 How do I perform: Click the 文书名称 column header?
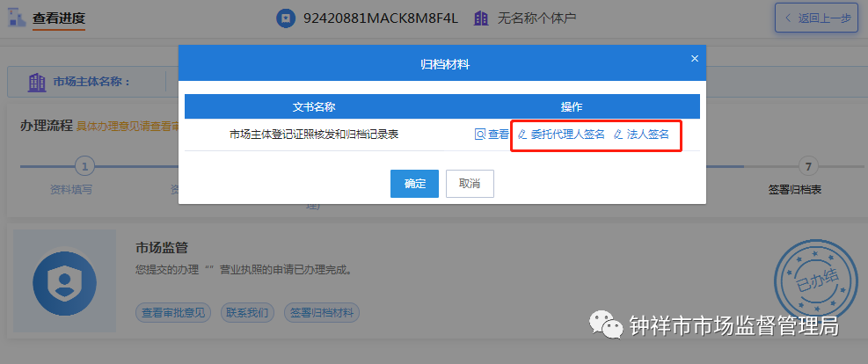point(314,106)
